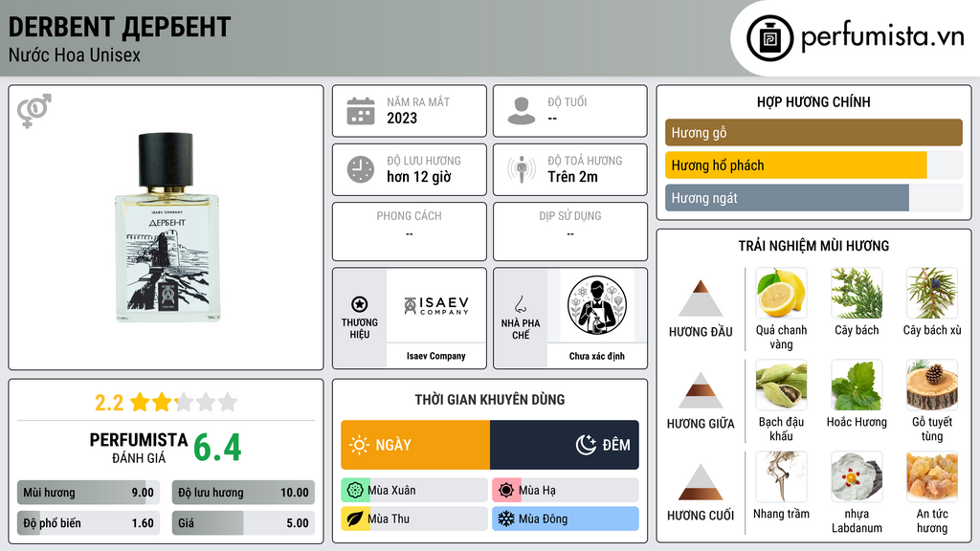Click the sillage figure icon for Độ toả hương

[522, 169]
